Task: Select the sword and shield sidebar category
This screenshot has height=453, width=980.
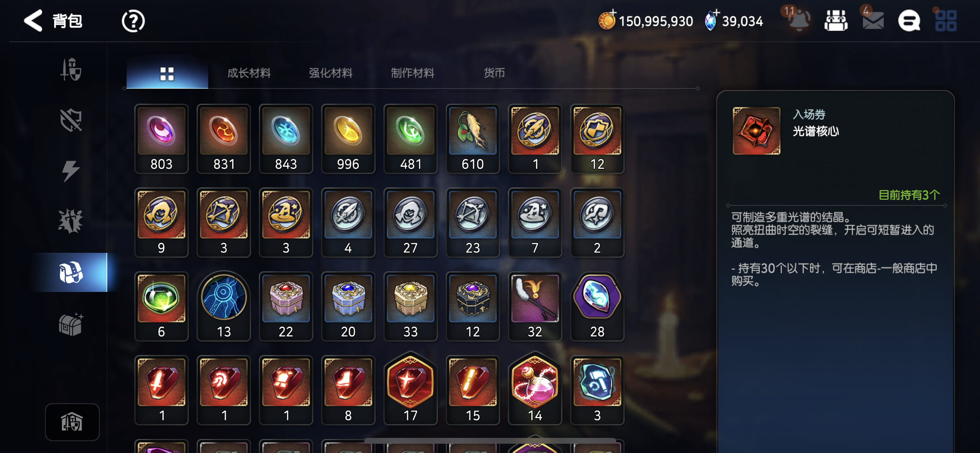Action: tap(71, 69)
